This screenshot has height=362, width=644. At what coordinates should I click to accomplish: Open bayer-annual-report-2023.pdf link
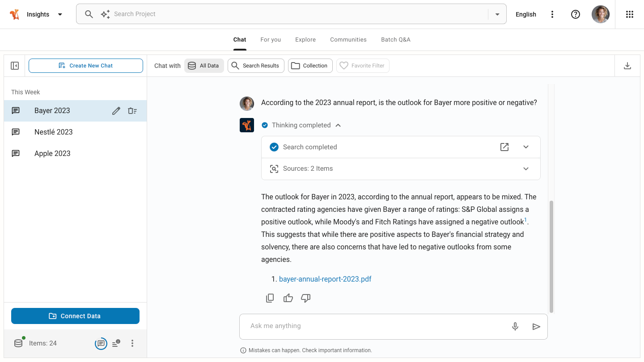(325, 279)
